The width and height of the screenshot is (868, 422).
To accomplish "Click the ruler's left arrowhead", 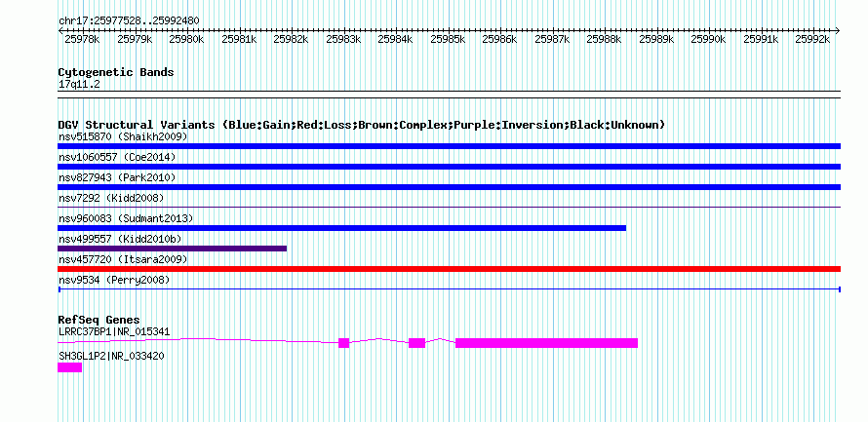I will pos(60,30).
